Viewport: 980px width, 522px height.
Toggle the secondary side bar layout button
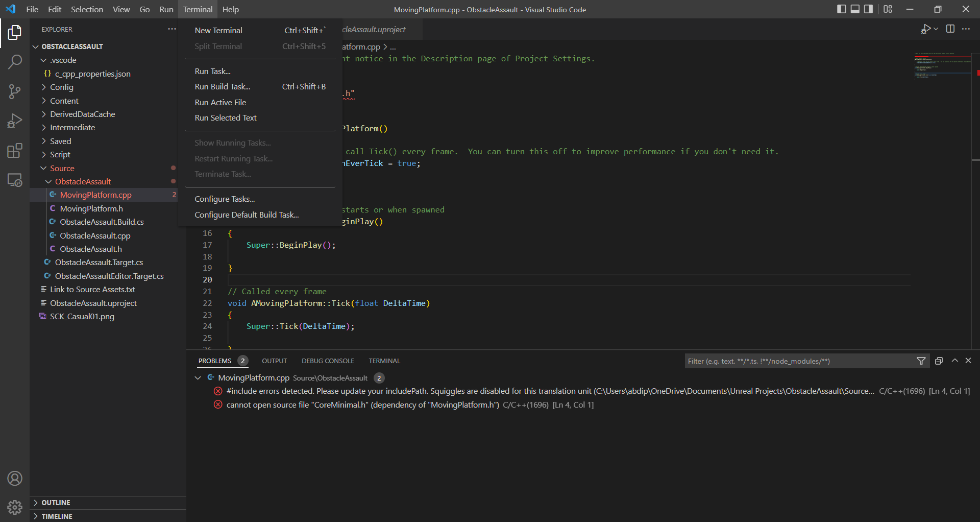pyautogui.click(x=868, y=9)
